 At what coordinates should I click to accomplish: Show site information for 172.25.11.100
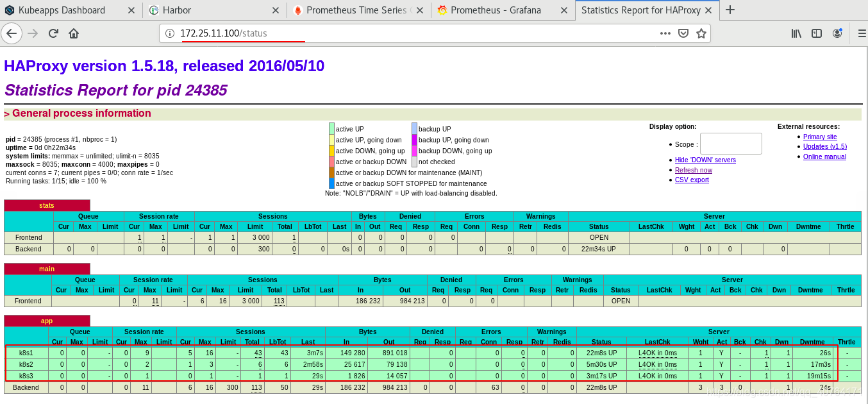click(x=169, y=33)
